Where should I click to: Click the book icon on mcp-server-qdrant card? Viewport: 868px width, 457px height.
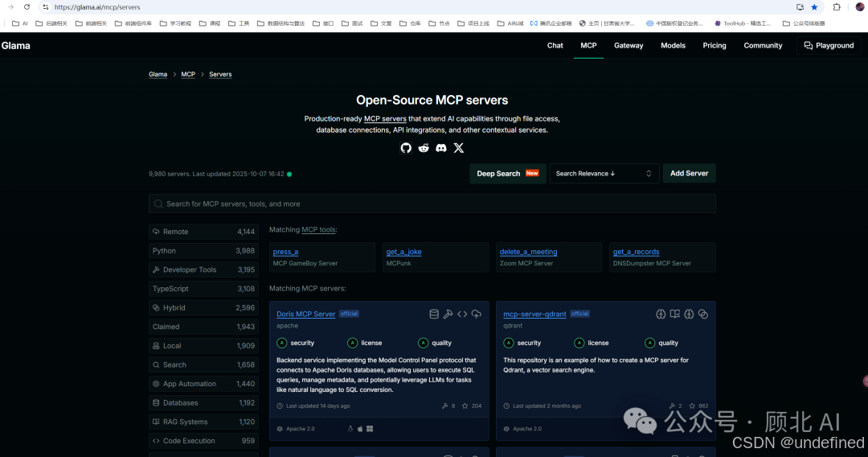(x=675, y=314)
